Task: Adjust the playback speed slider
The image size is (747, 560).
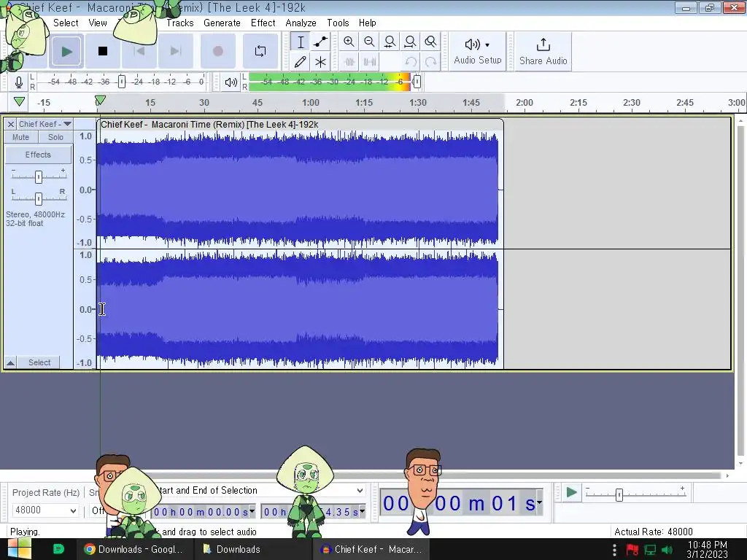Action: point(619,495)
